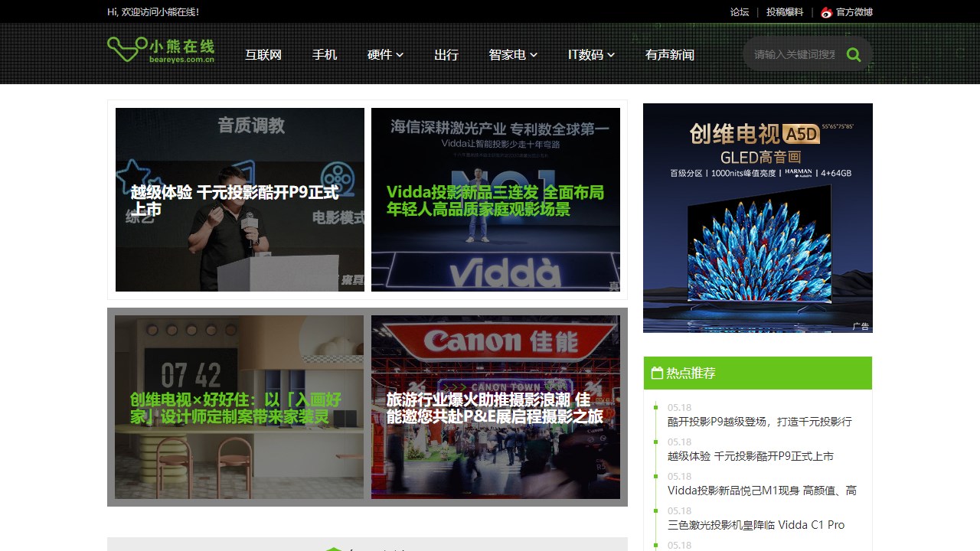Viewport: 980px width, 551px height.
Task: Open the Canon 佳能 P&E article thumbnail
Action: [495, 407]
